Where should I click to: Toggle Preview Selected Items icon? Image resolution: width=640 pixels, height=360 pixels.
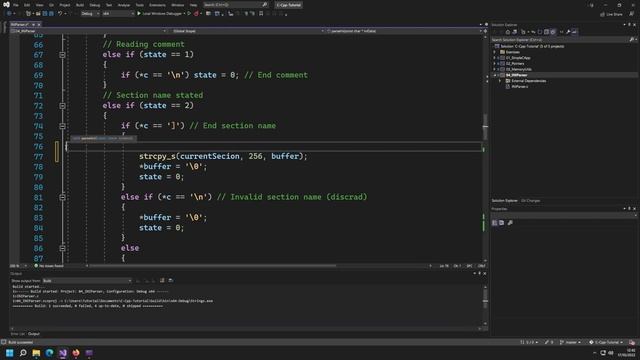(x=575, y=32)
